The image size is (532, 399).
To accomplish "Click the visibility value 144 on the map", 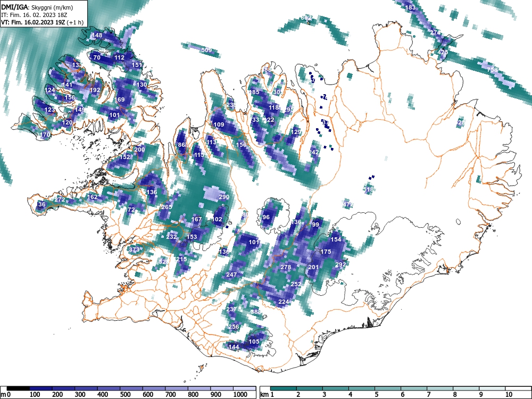I will [234, 347].
